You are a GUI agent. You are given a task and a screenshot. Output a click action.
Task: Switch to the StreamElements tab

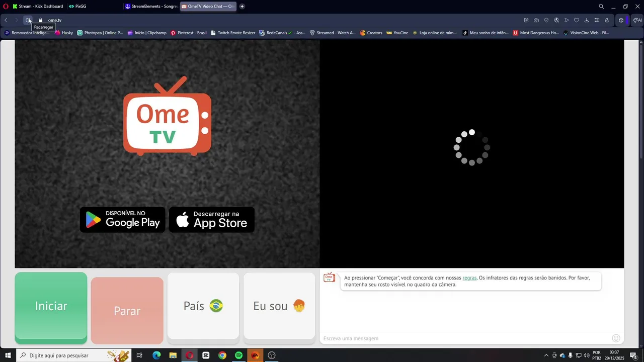point(151,7)
